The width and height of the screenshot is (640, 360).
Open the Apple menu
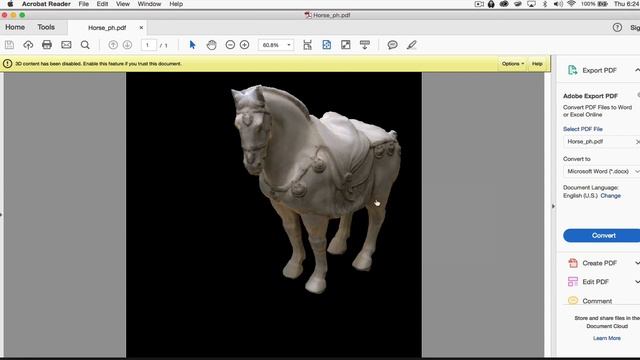pos(10,4)
